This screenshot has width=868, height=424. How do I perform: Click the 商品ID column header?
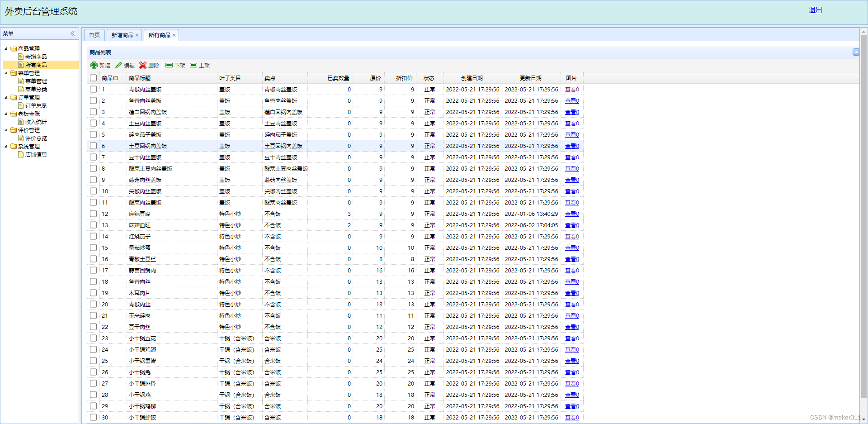pos(113,78)
